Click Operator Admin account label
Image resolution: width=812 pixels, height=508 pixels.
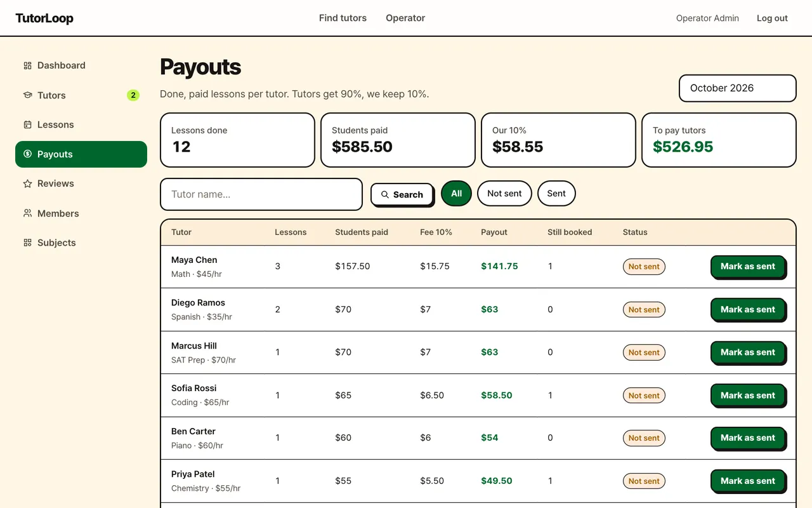(707, 18)
